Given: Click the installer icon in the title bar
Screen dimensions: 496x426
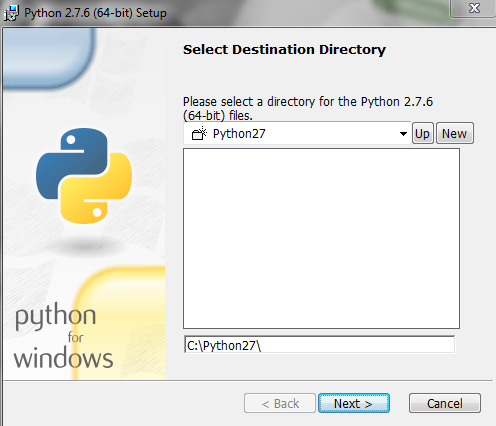Looking at the screenshot, I should click(x=11, y=13).
